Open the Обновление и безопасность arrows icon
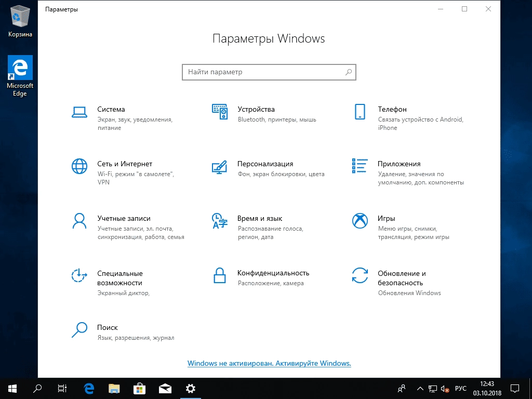 360,275
